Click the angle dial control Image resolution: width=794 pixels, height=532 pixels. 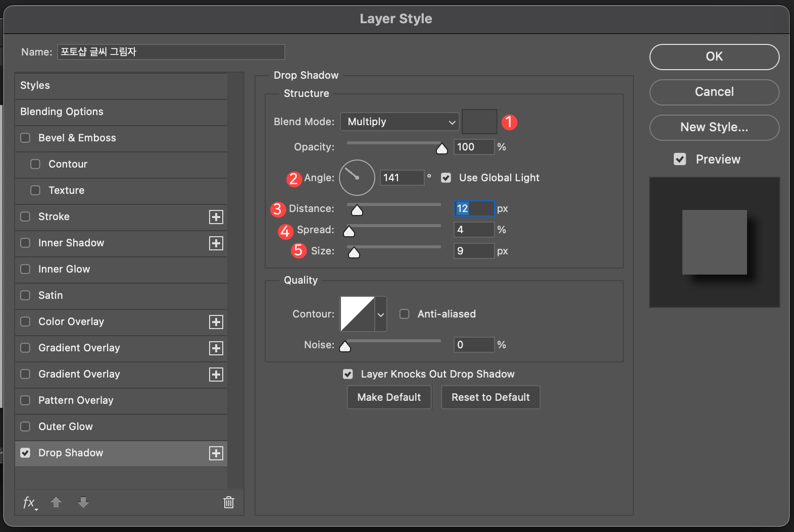point(357,178)
